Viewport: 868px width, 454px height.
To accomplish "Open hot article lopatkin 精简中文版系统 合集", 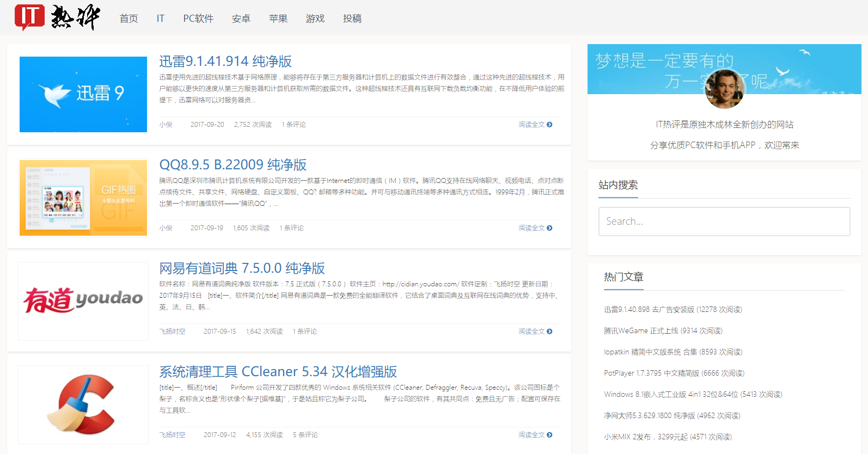I will 673,352.
